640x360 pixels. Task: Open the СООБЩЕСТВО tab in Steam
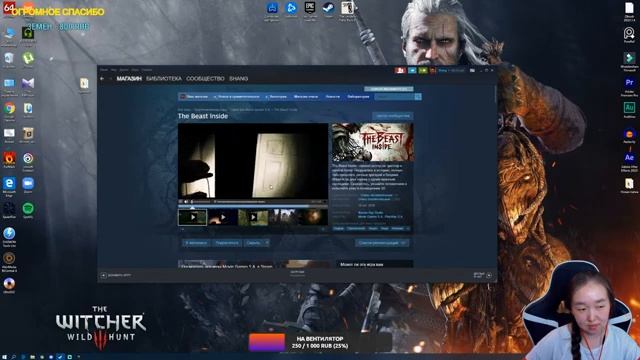point(205,78)
